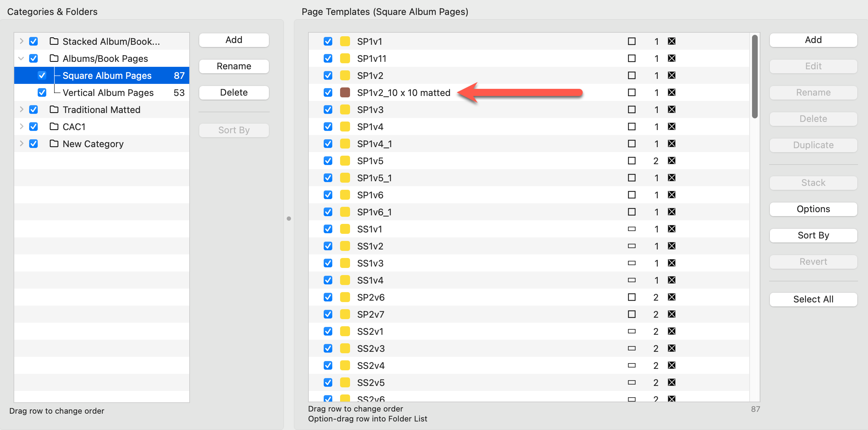
Task: Click Select All for page templates
Action: tap(813, 299)
